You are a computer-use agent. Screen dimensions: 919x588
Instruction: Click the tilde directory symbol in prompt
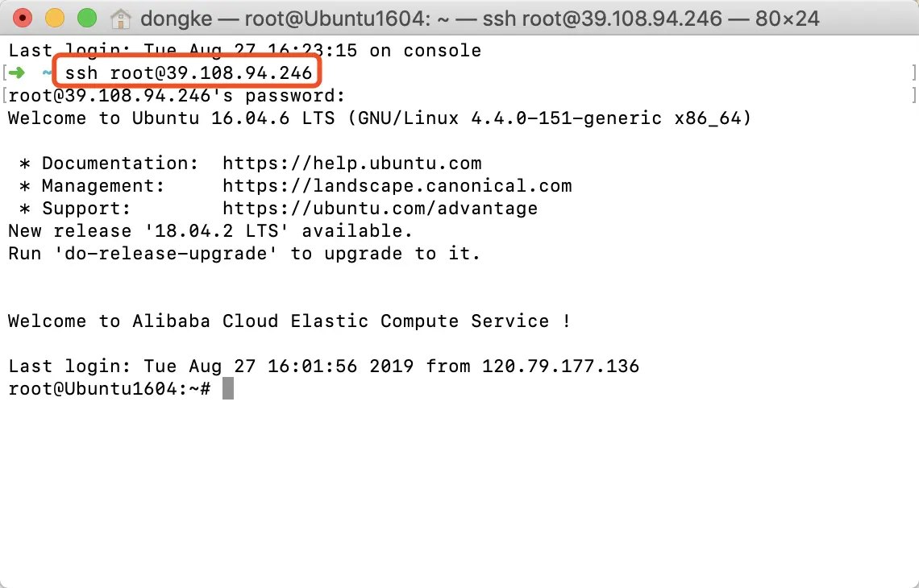[x=46, y=73]
